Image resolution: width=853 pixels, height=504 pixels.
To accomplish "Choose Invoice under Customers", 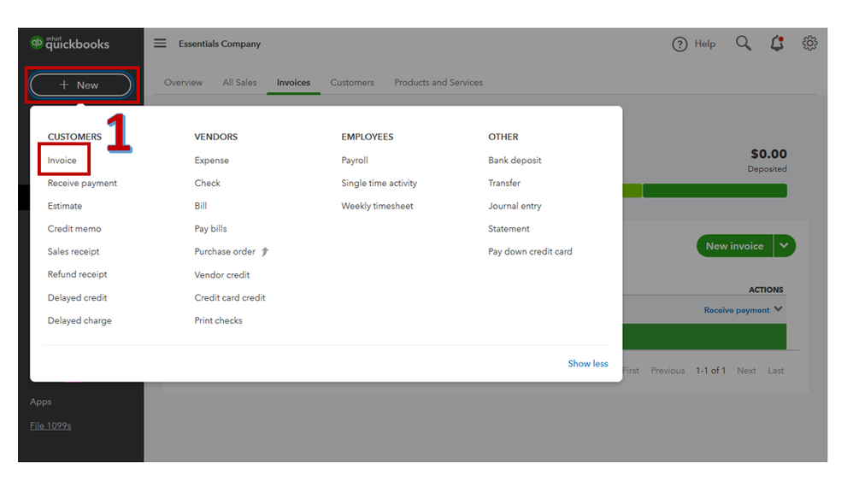I will click(x=62, y=161).
